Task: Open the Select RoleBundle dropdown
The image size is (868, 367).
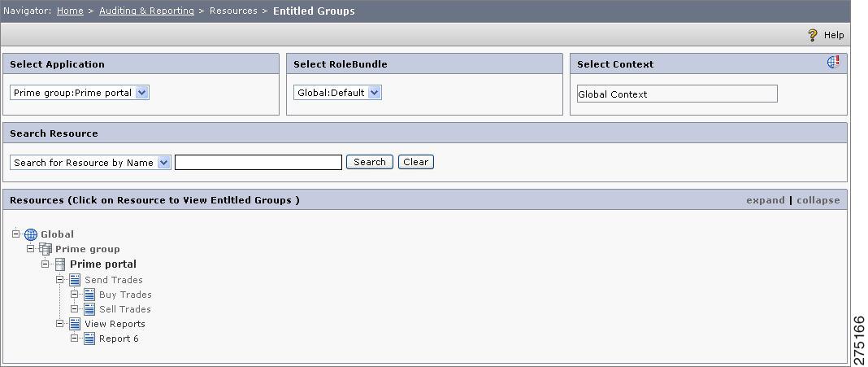Action: click(337, 93)
